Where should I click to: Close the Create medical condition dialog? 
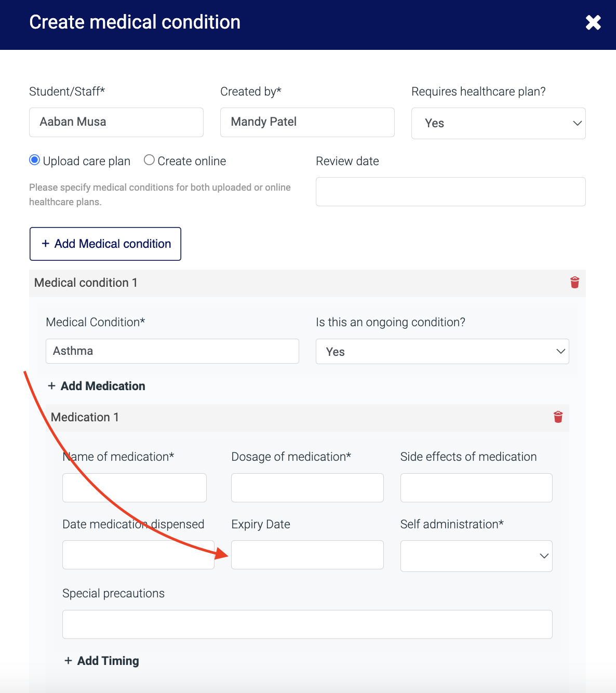(x=593, y=22)
